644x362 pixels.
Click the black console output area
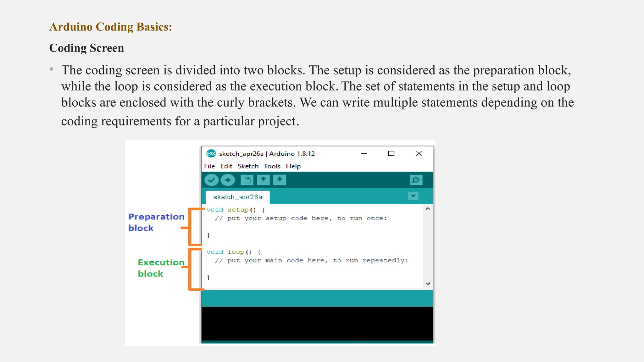pyautogui.click(x=317, y=324)
